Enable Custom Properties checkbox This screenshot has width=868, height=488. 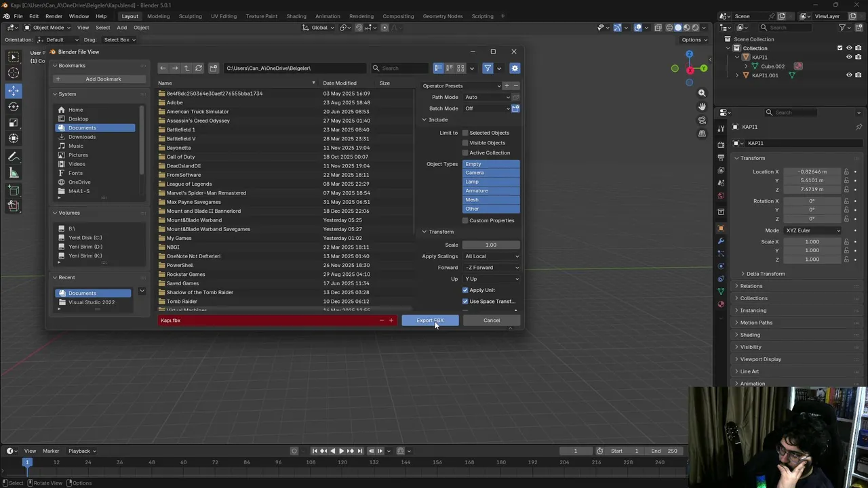pyautogui.click(x=465, y=220)
